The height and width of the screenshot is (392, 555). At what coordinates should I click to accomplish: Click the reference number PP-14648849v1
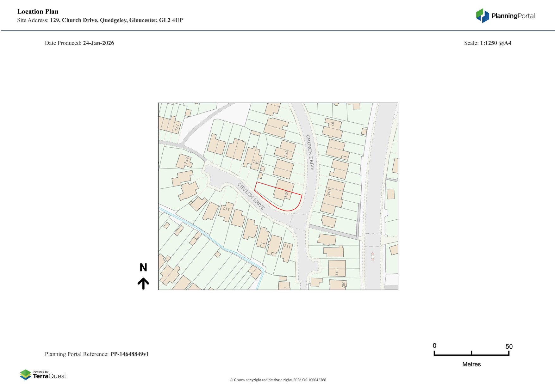[129, 354]
